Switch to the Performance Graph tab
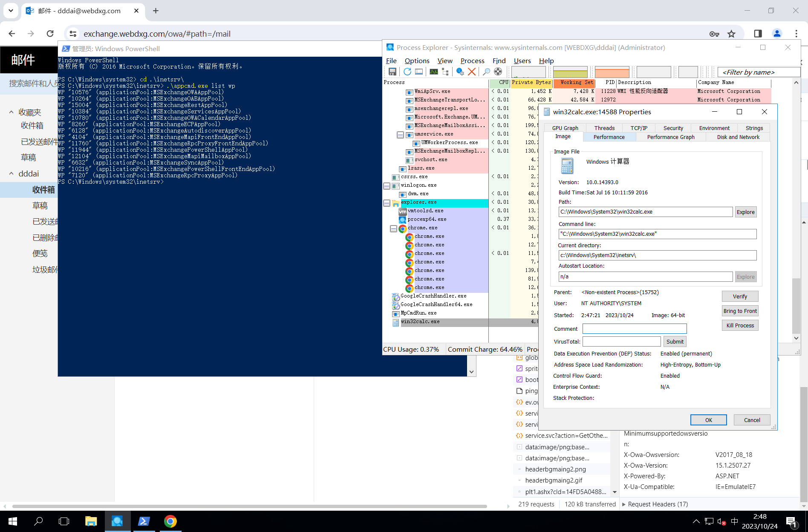 [x=671, y=137]
